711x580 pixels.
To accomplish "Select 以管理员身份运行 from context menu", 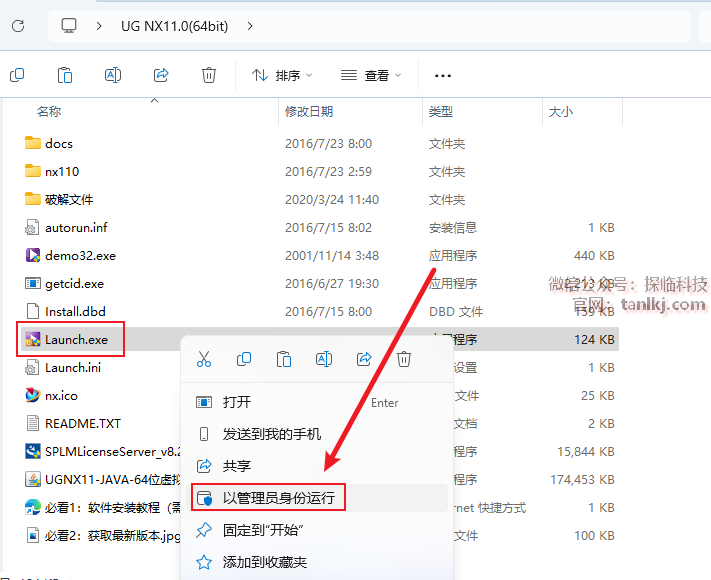I will tap(278, 497).
